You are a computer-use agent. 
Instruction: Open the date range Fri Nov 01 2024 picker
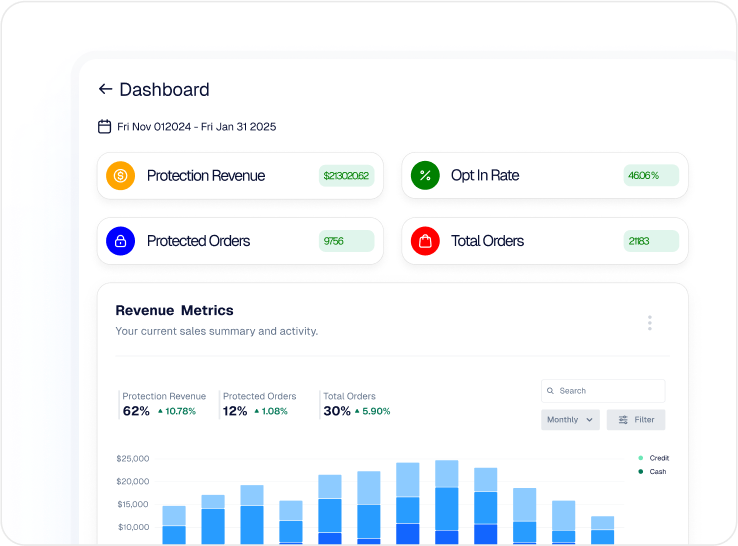click(196, 127)
